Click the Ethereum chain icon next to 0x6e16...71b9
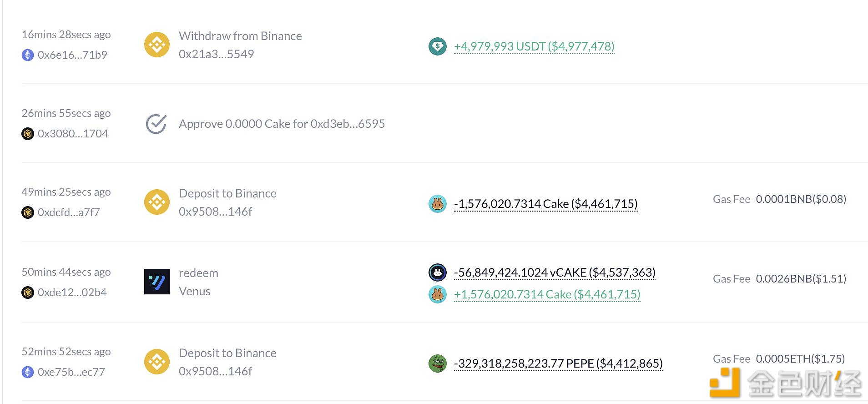The width and height of the screenshot is (868, 404). 28,55
